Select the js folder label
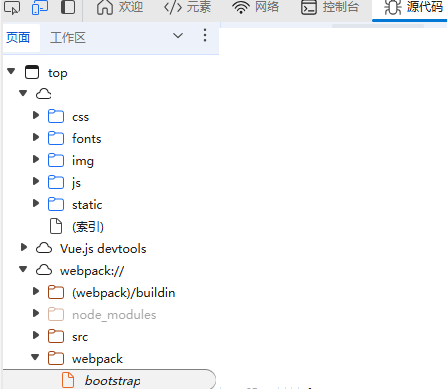 coord(76,183)
